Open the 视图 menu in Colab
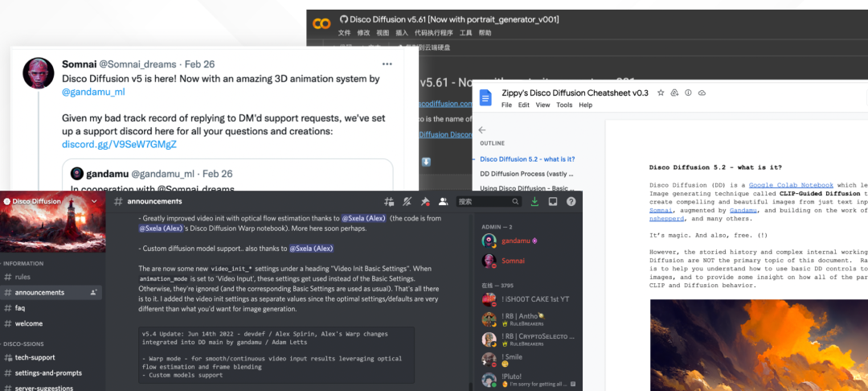Viewport: 868px width, 391px height. click(x=383, y=33)
